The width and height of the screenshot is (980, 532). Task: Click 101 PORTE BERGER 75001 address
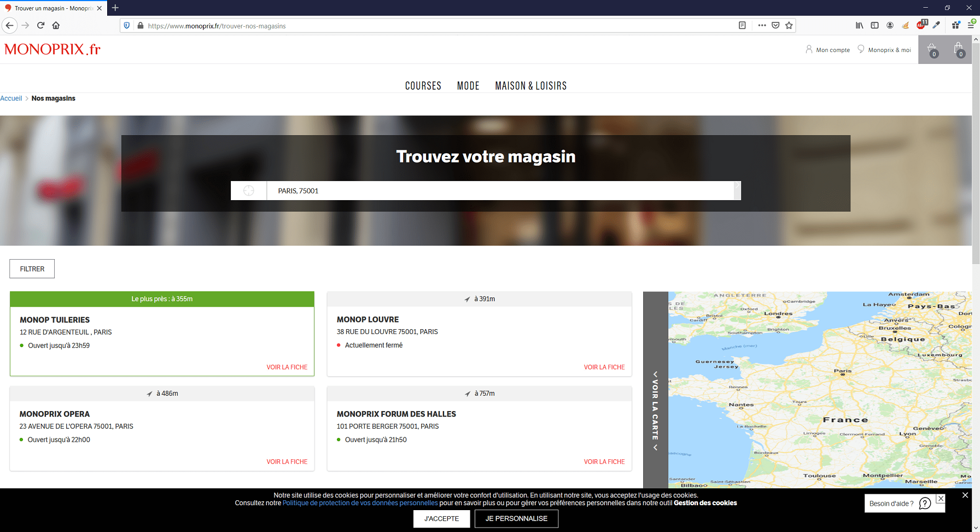pos(388,426)
